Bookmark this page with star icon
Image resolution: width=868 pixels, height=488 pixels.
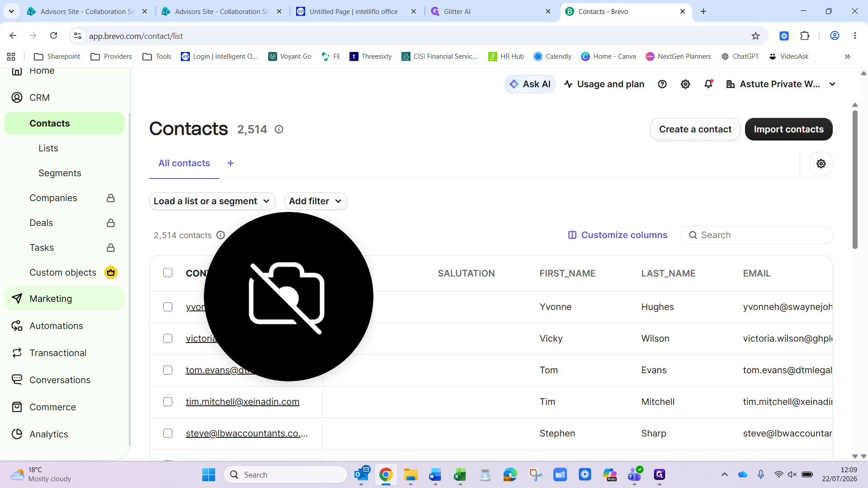click(x=755, y=36)
